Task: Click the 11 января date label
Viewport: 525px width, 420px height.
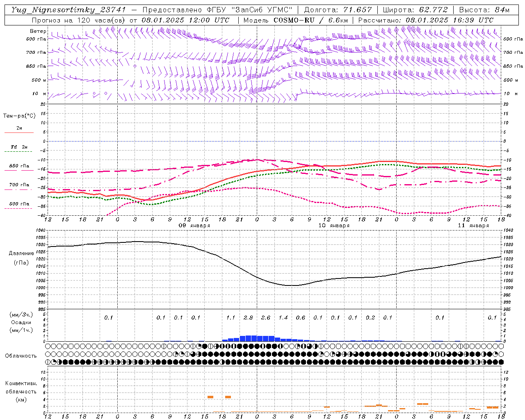Action: click(473, 226)
